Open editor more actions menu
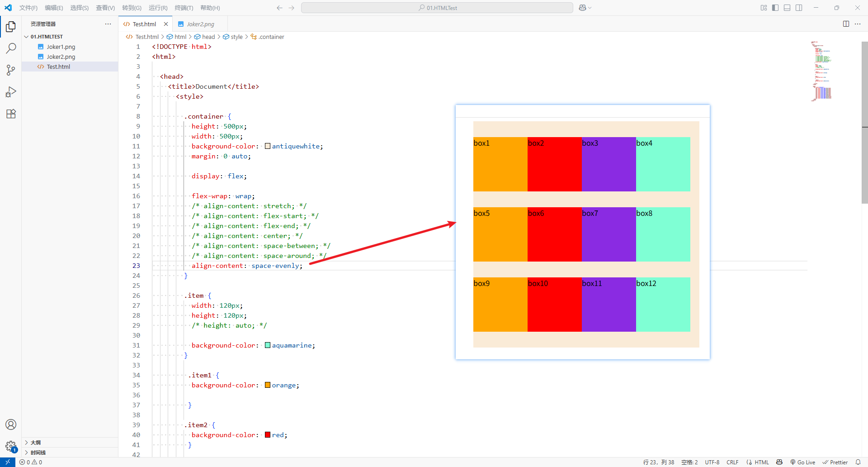 tap(858, 24)
